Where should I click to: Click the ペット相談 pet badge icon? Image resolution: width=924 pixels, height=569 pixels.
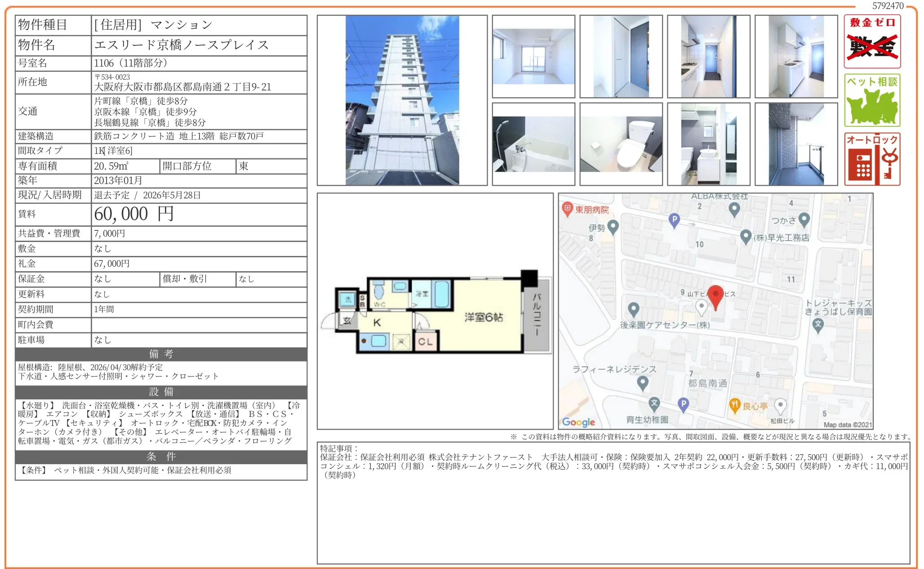(872, 100)
